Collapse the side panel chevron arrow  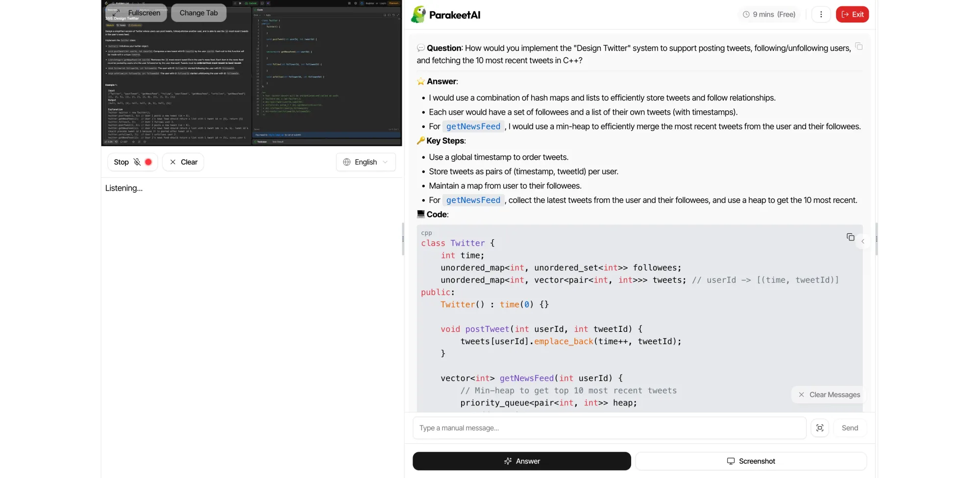coord(863,241)
